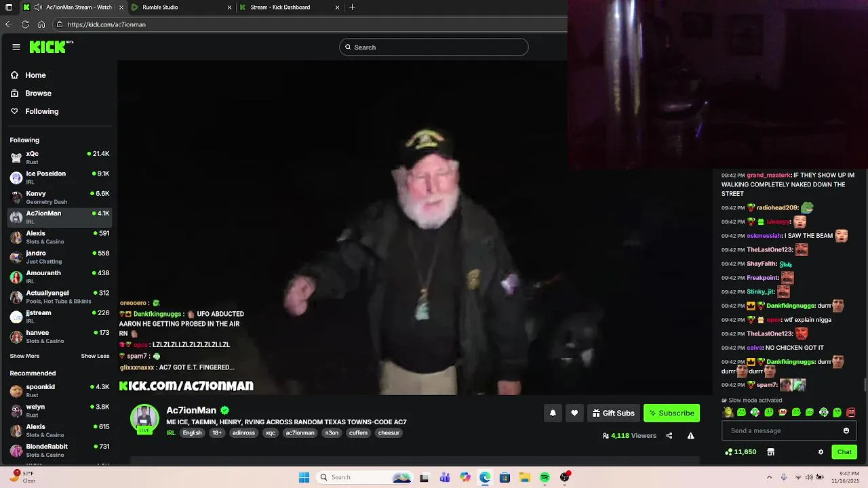Open Actuallyangel channel in sidebar
Screen dimensions: 868x488
tap(60, 297)
